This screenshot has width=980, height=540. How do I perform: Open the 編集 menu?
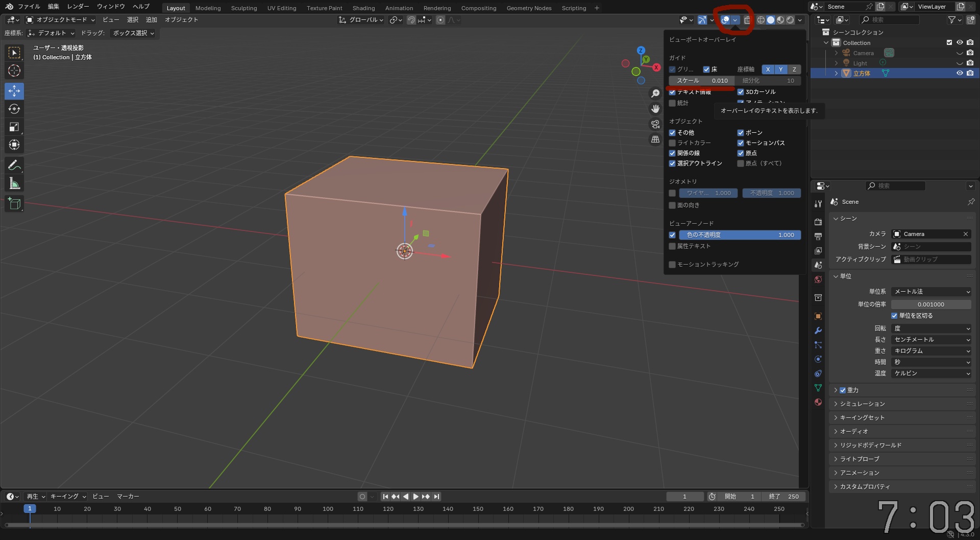tap(53, 7)
